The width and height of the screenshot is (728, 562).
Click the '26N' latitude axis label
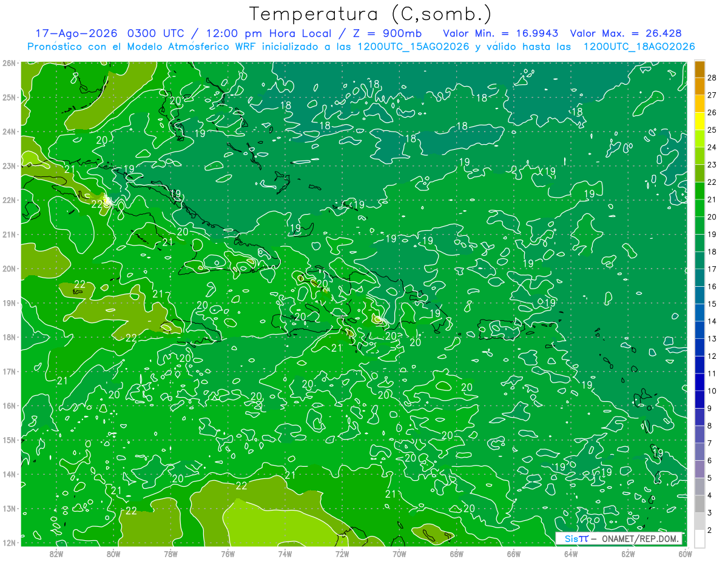pos(8,63)
